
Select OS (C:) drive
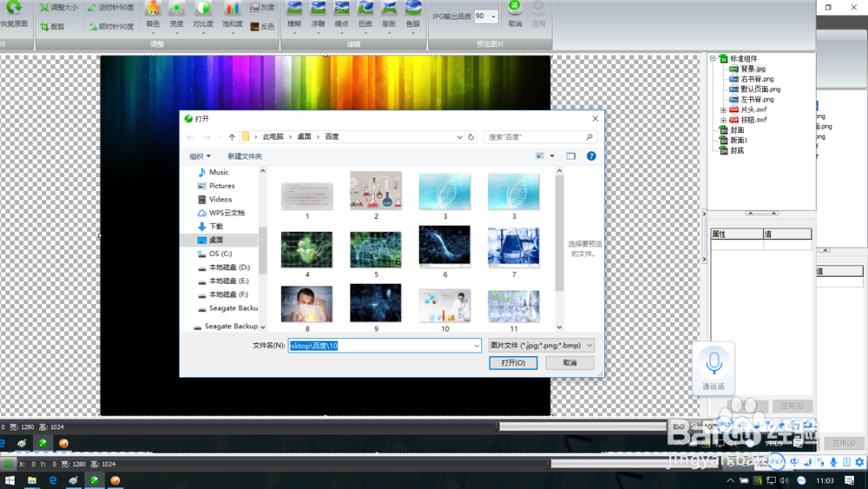[x=214, y=254]
